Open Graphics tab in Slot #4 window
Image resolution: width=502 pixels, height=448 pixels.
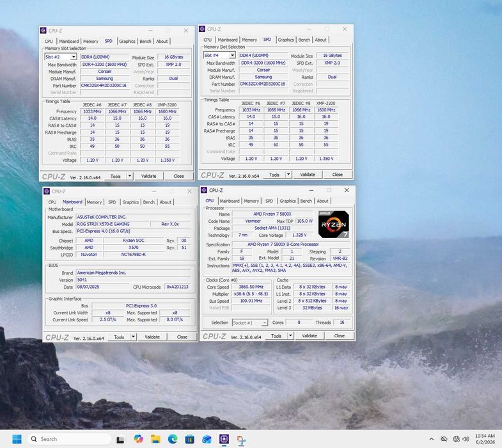[286, 40]
